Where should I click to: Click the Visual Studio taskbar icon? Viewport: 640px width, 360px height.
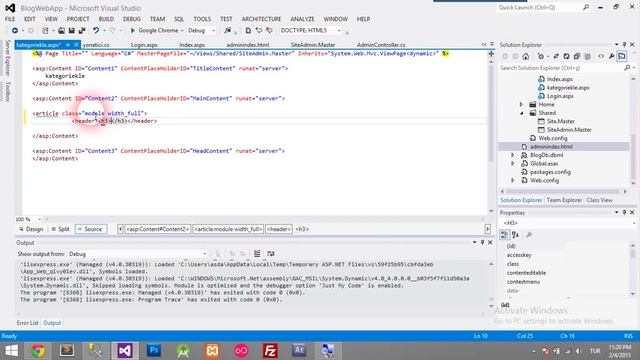125,351
